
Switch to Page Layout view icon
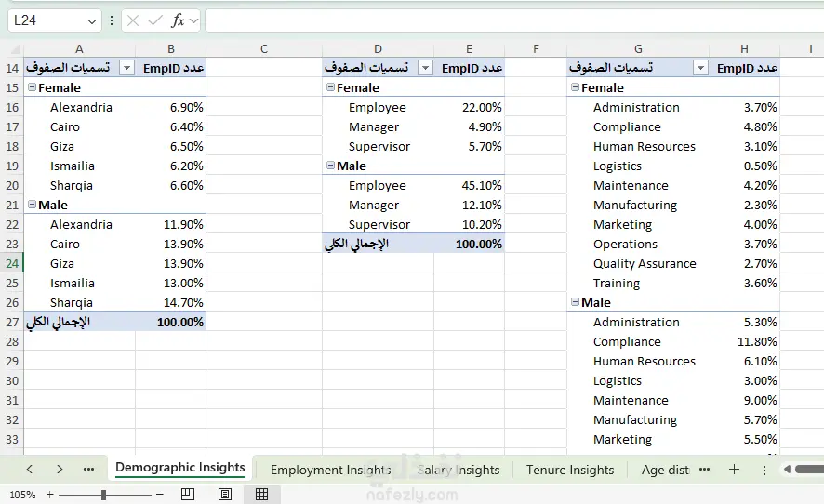point(225,495)
